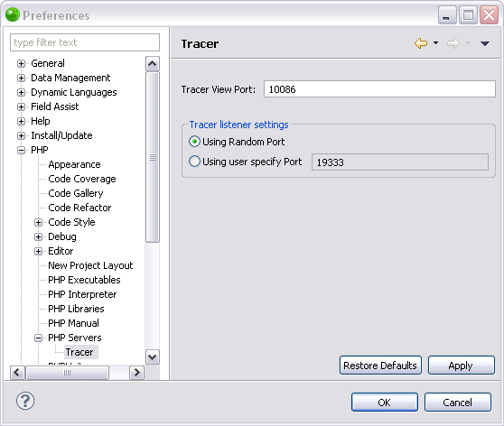Open PHP Executables preferences
Screen dimensions: 504x426
tap(84, 280)
